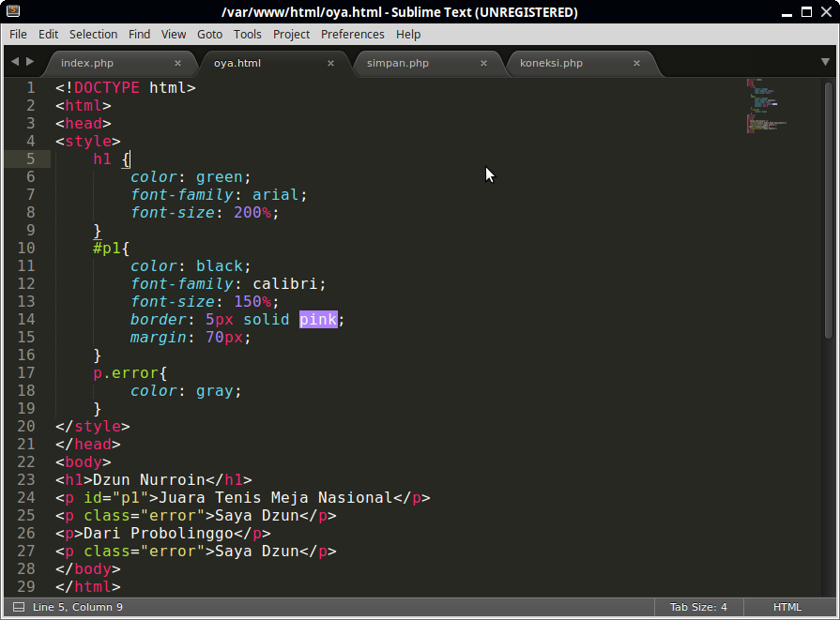Click Juara Tenis Meja Nasional text

point(275,498)
